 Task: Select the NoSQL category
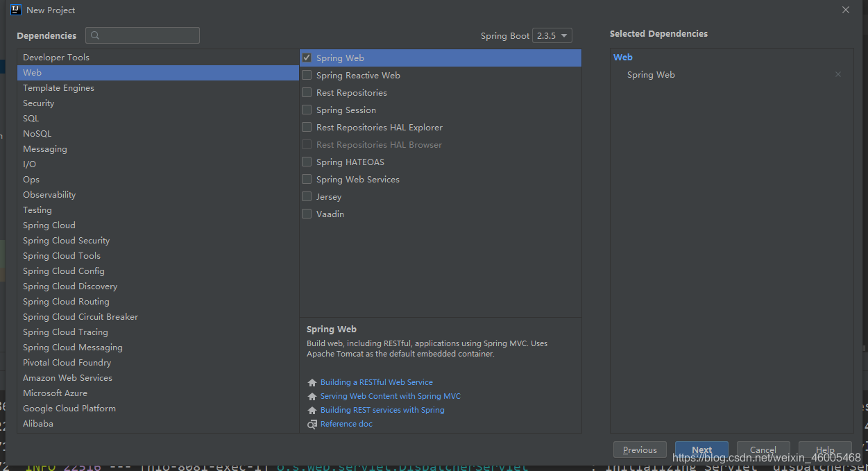pos(158,134)
